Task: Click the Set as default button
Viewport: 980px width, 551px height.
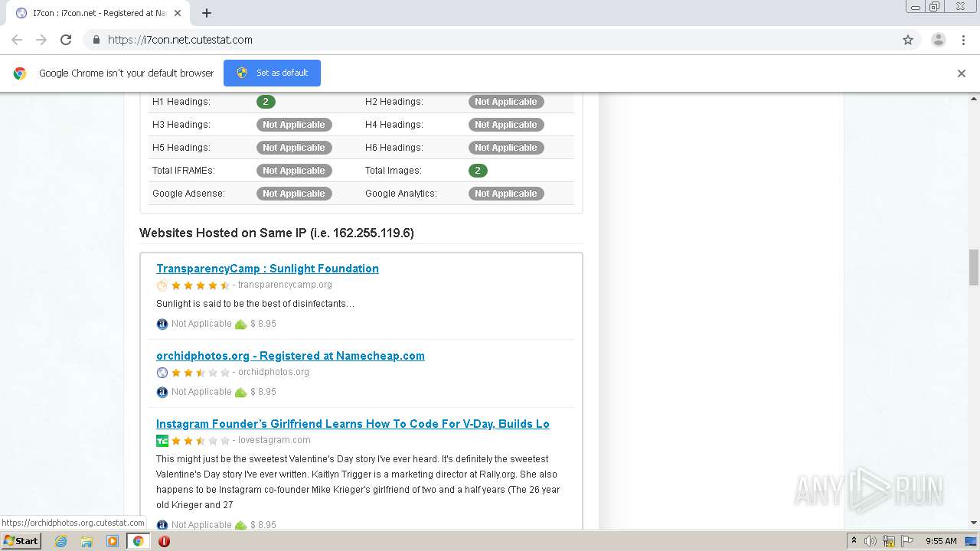Action: [x=272, y=73]
